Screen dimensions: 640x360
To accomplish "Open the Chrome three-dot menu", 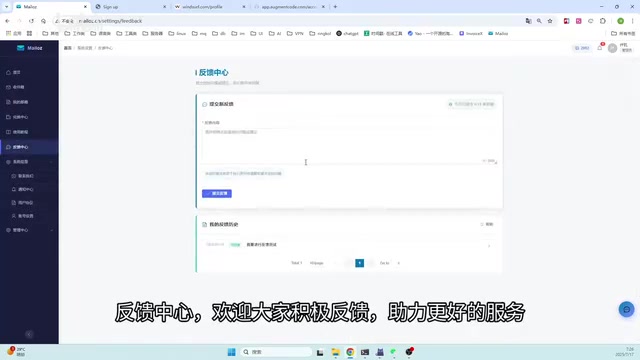I will [632, 21].
